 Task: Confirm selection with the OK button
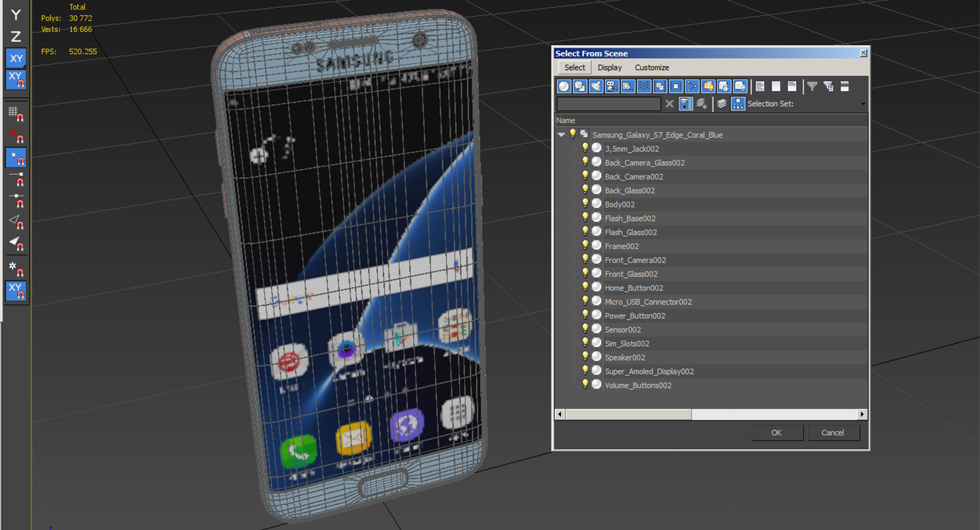(777, 433)
